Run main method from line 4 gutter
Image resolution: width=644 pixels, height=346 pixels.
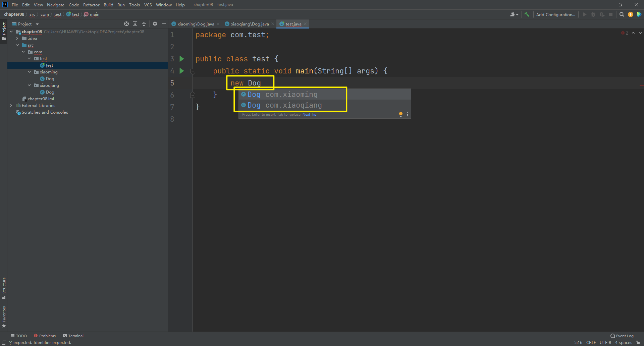[182, 71]
